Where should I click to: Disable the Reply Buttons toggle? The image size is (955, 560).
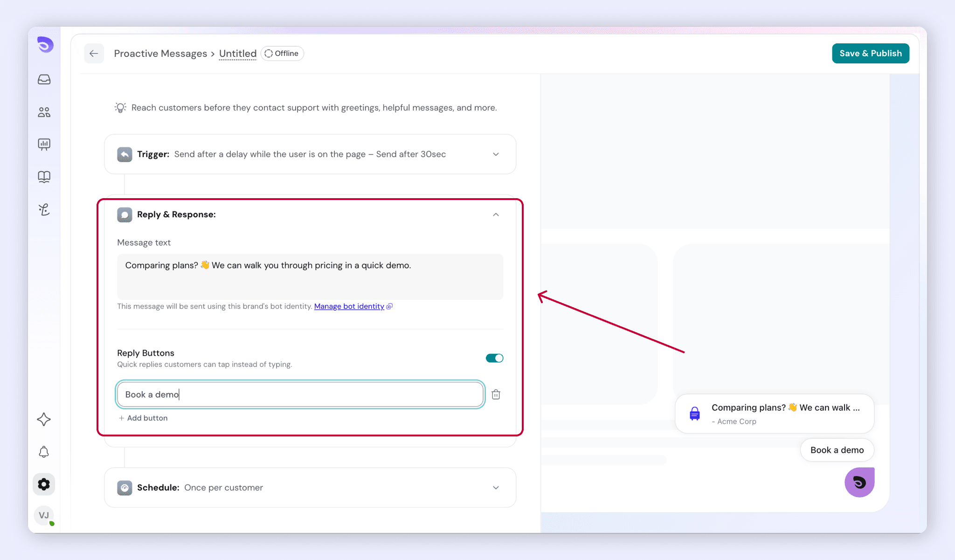tap(494, 358)
